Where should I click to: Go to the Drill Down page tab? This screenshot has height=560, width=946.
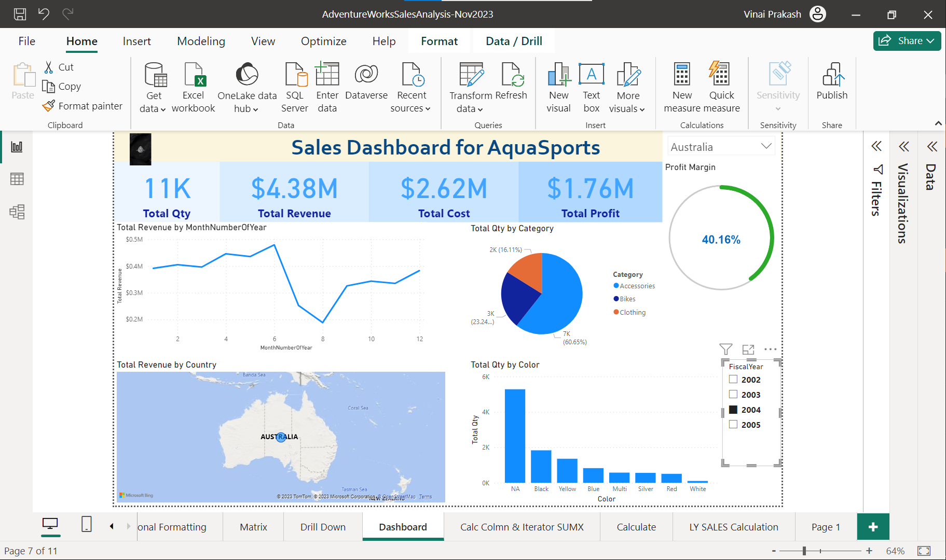click(x=323, y=527)
